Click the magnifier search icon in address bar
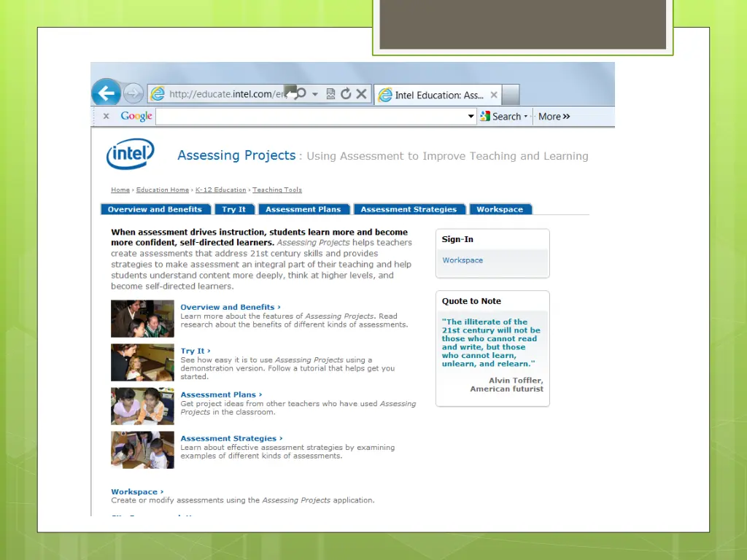 tap(301, 93)
